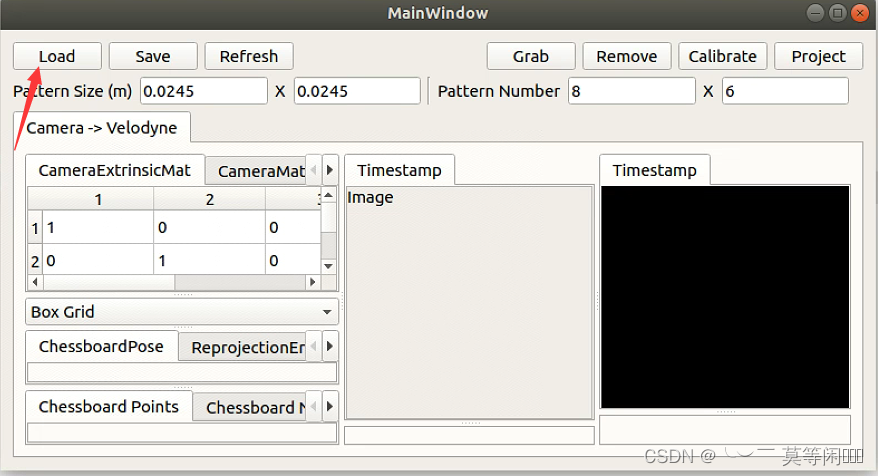Click the matrix table scroll-up arrow

click(329, 195)
